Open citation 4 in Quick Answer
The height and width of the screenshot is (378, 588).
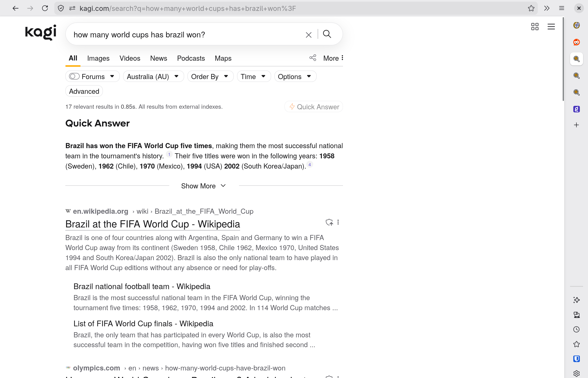(310, 164)
